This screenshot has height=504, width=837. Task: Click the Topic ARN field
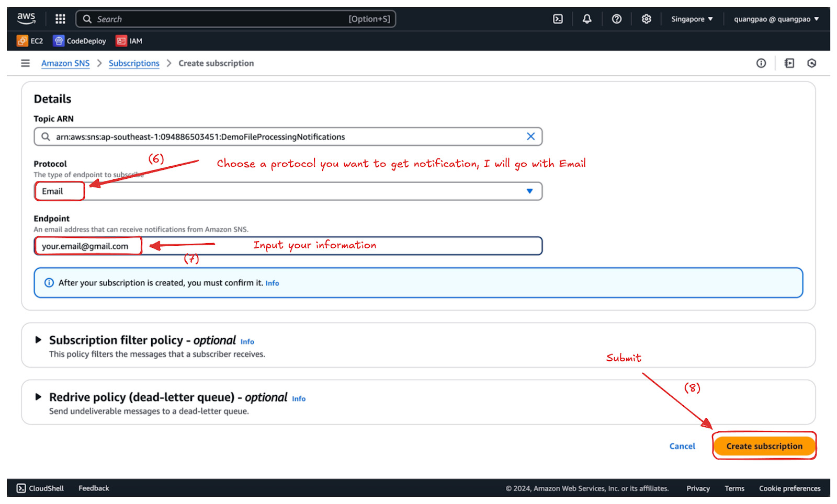288,136
